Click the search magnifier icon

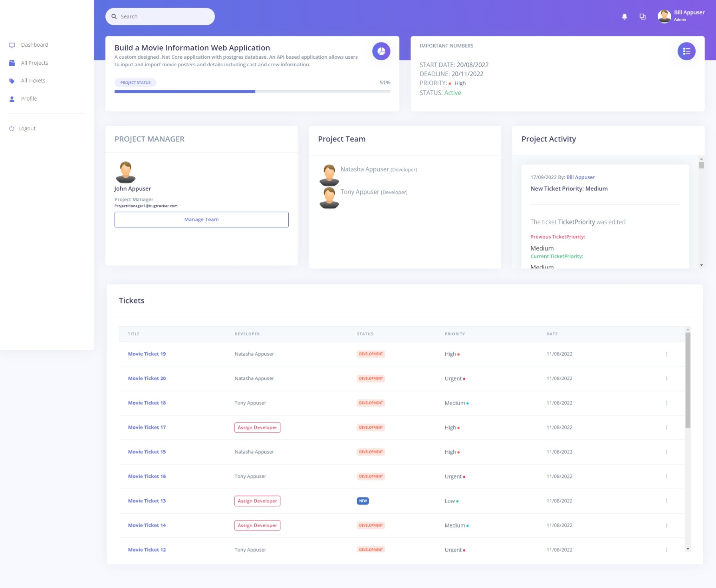[x=114, y=17]
